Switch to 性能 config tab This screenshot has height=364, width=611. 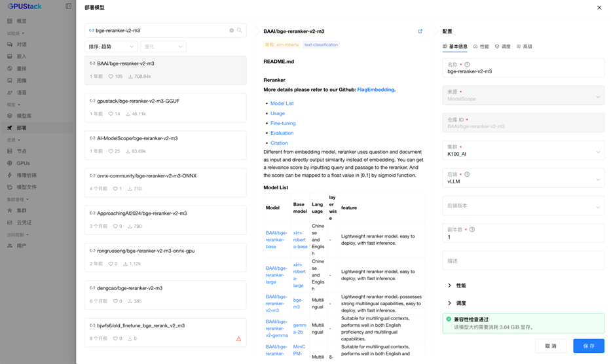[x=481, y=46]
